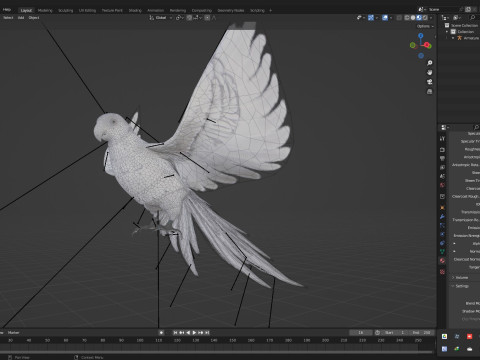Image resolution: width=480 pixels, height=360 pixels.
Task: Switch to the Modeling workspace tab
Action: click(45, 10)
